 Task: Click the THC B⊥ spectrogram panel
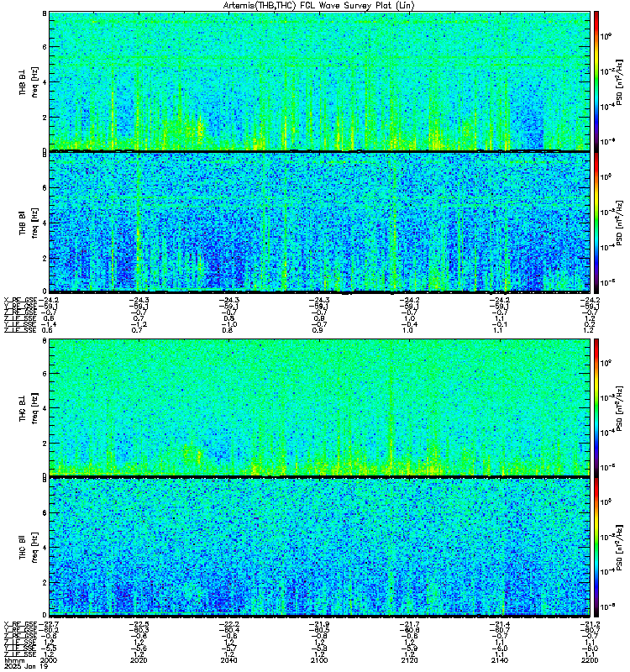coord(320,407)
